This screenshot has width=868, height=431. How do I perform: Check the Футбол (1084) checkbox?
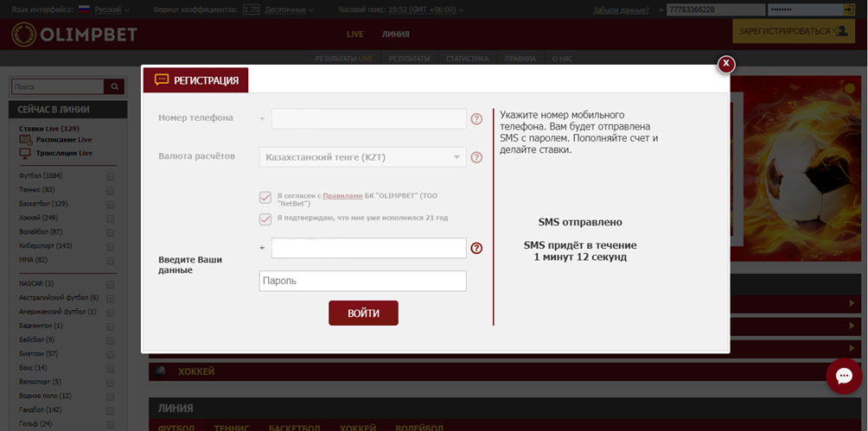tap(110, 176)
